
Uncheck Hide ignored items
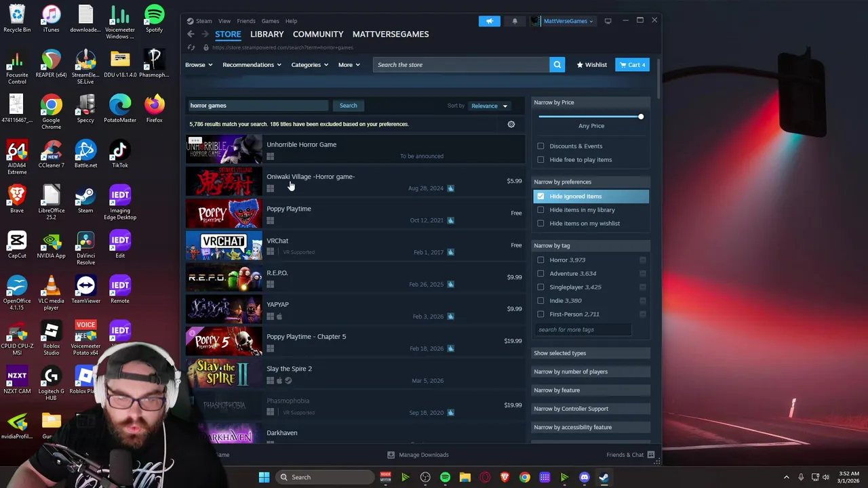point(540,196)
